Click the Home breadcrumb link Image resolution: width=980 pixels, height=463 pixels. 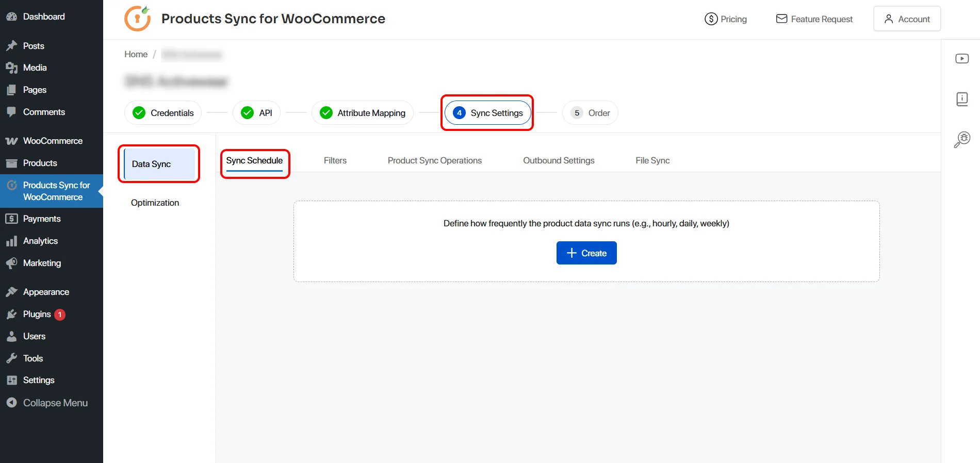point(136,54)
